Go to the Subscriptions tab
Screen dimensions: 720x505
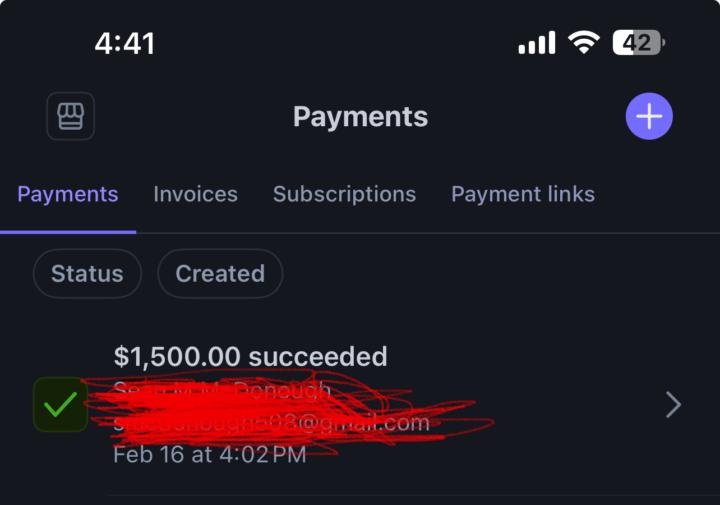pyautogui.click(x=344, y=194)
